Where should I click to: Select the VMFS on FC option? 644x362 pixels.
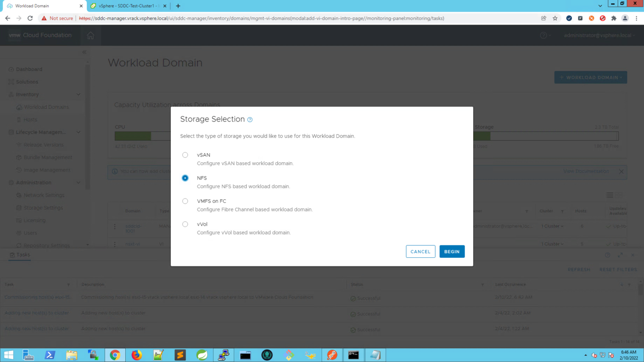pos(185,201)
